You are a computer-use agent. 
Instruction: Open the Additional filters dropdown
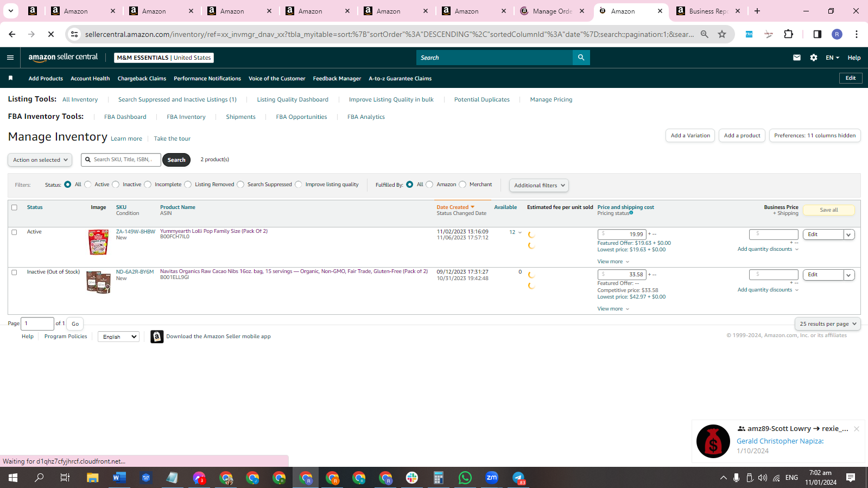(x=539, y=185)
